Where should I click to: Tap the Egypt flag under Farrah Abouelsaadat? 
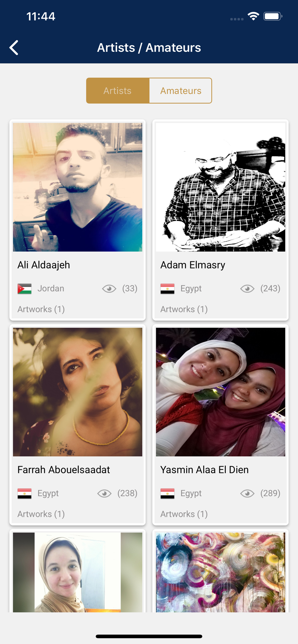25,494
